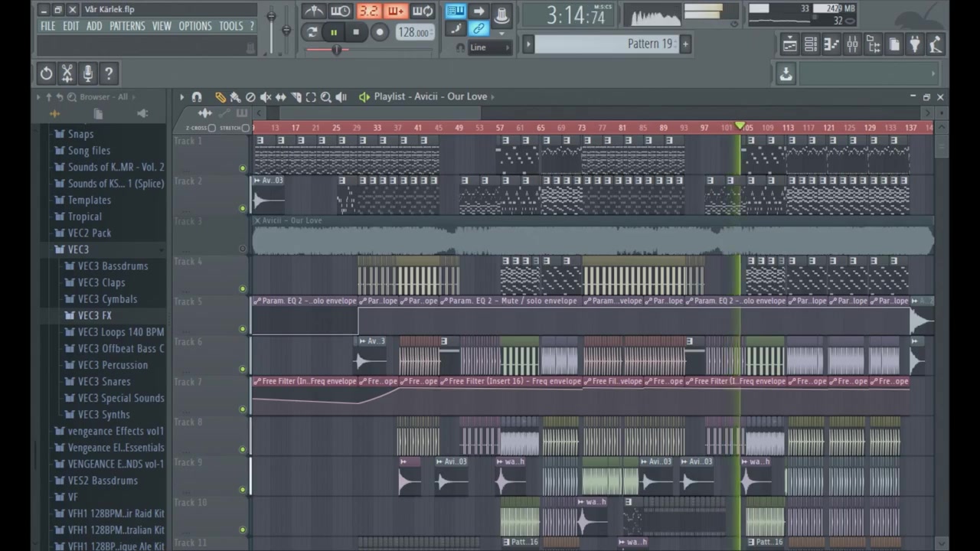The height and width of the screenshot is (551, 980).
Task: Select the Mute tool in Playlist toolbar
Action: click(x=266, y=97)
